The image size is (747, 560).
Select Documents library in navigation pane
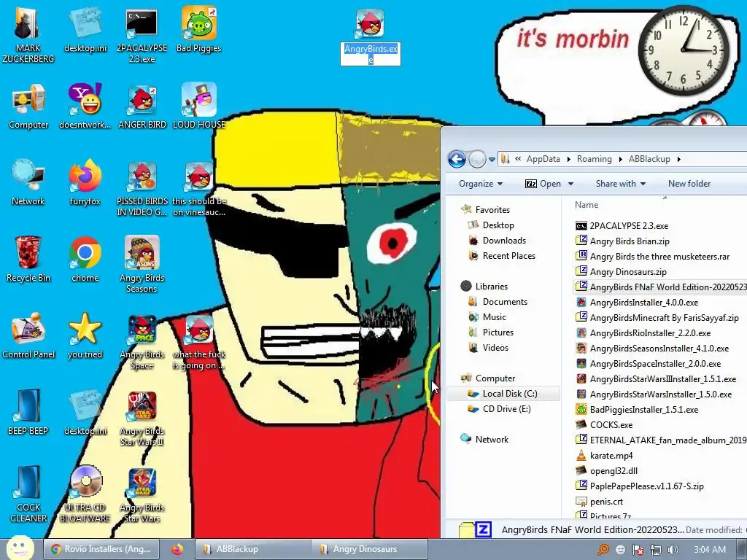(x=498, y=301)
